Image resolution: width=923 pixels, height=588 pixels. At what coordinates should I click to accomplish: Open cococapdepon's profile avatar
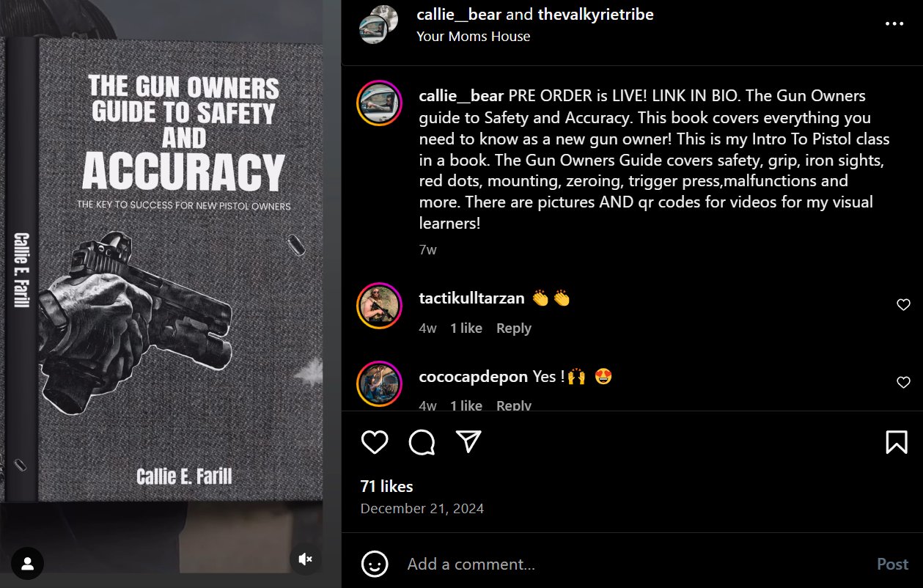tap(379, 383)
